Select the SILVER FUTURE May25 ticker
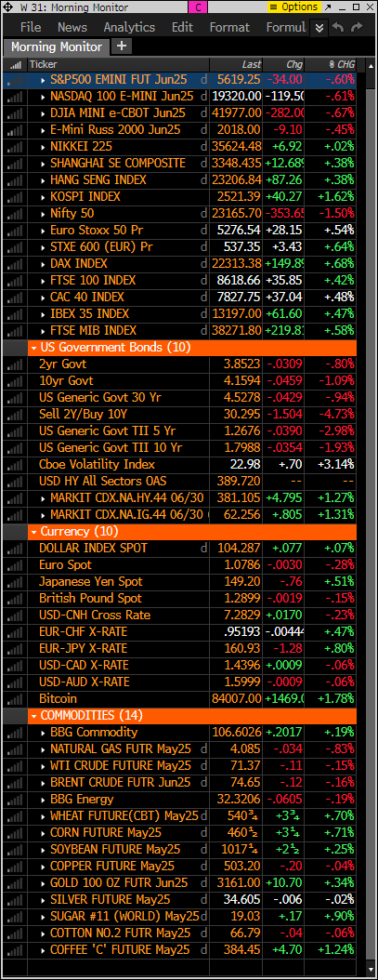The height and width of the screenshot is (980, 378). pos(110,900)
